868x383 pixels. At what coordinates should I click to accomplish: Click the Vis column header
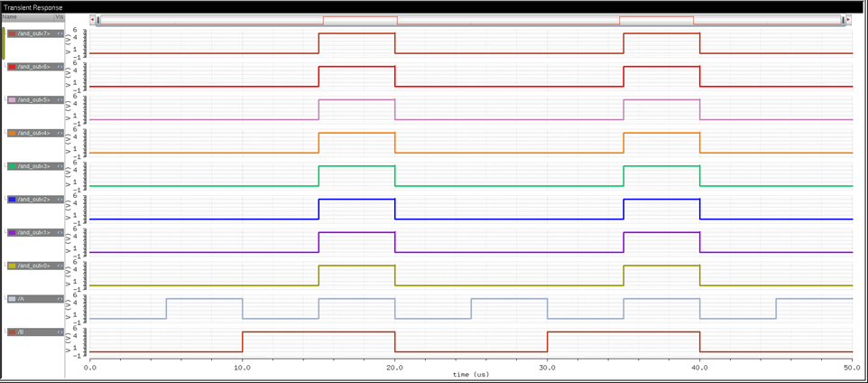pos(60,17)
